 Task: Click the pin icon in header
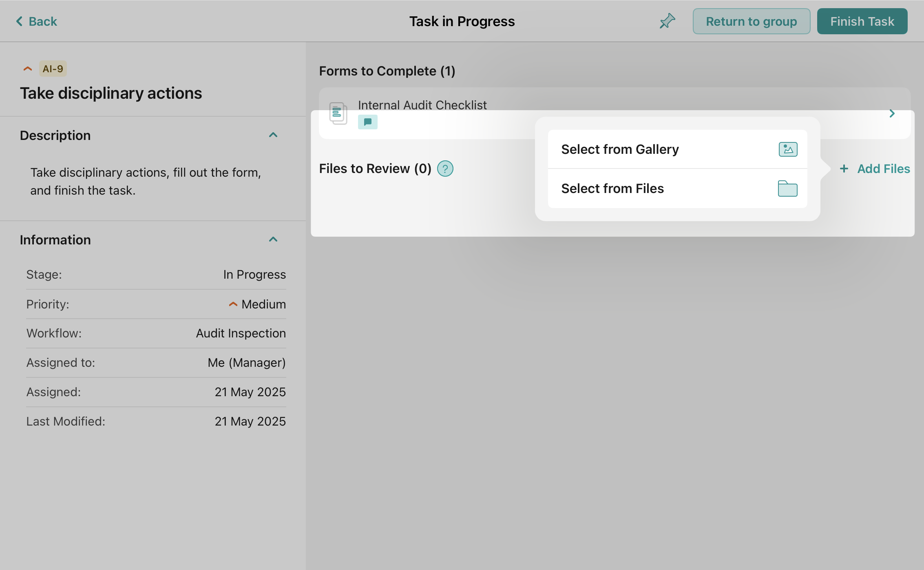667,21
